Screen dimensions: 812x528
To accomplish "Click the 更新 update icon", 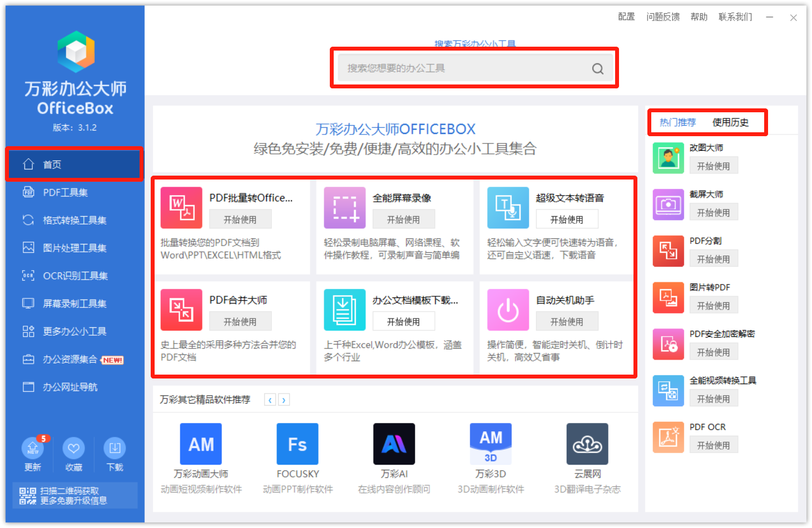I will [33, 448].
